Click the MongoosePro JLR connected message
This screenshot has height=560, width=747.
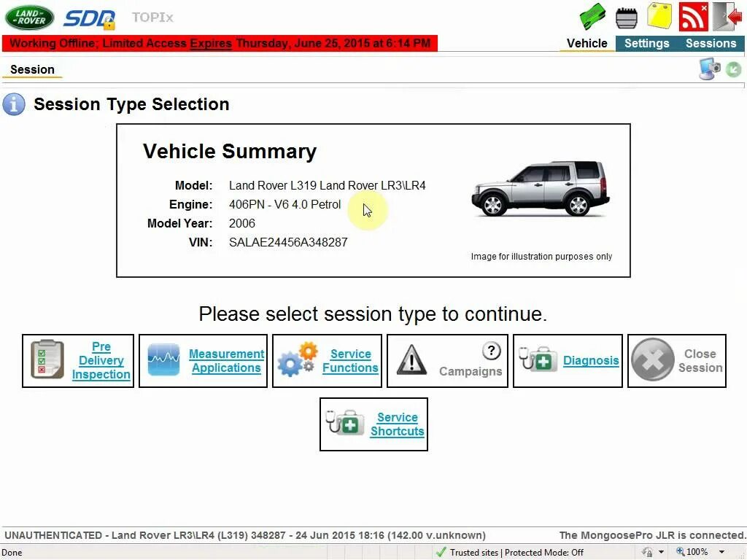point(653,535)
